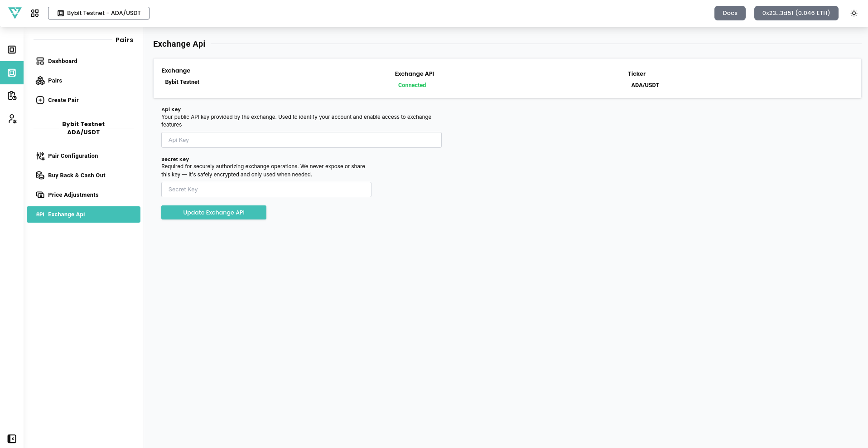Viewport: 868px width, 448px height.
Task: Click the first icon in the left rail
Action: (12, 50)
